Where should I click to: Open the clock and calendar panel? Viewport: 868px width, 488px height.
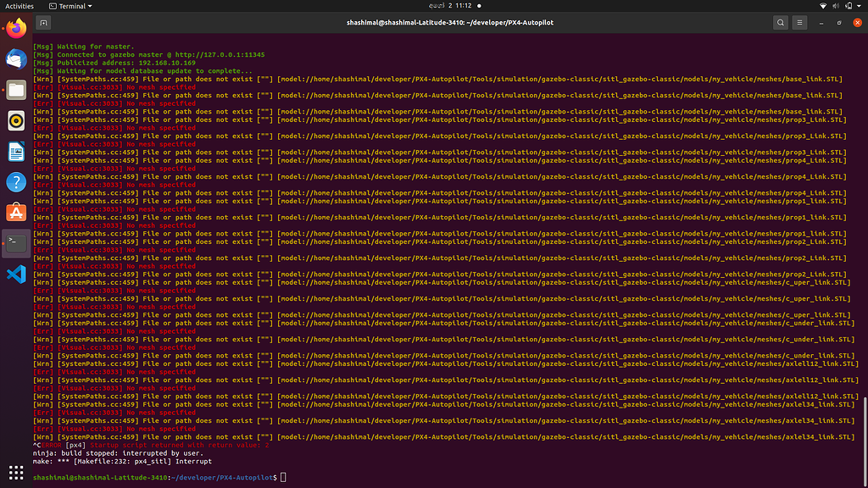[x=433, y=6]
